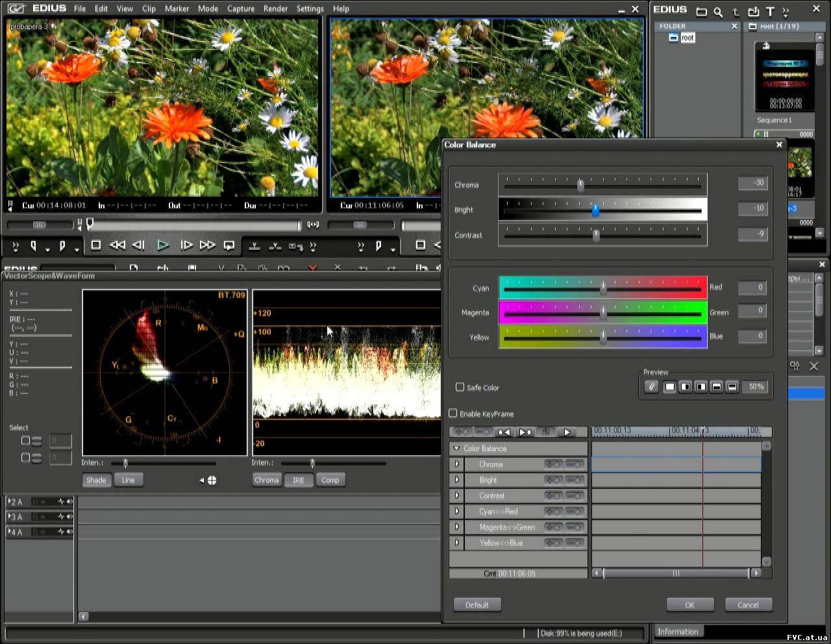Select bottom-half filter preview split icon

(x=716, y=387)
